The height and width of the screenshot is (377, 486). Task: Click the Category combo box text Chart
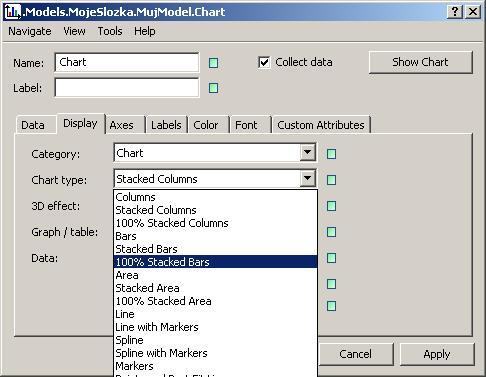pos(130,153)
